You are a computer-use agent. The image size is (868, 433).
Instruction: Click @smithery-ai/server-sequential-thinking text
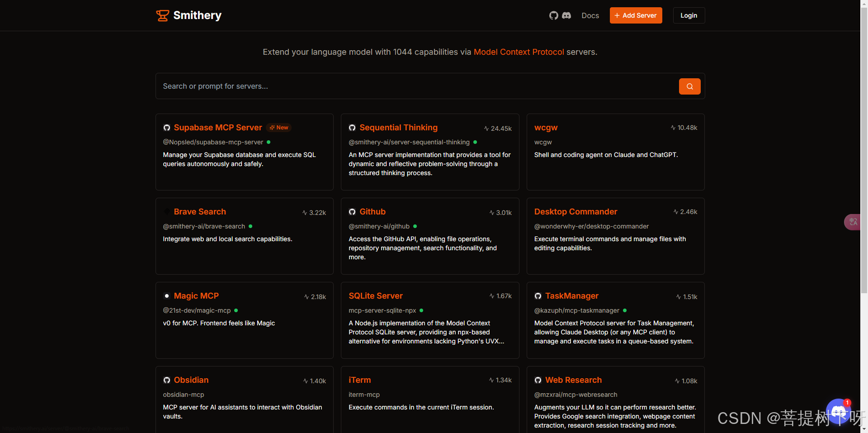point(409,142)
